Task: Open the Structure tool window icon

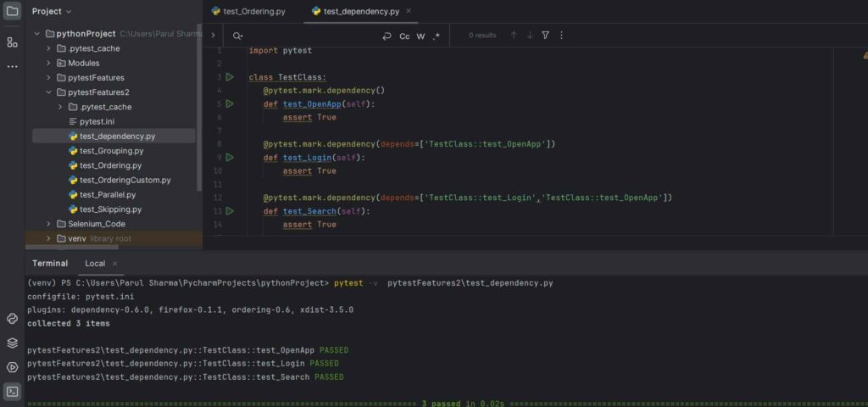Action: pyautogui.click(x=12, y=42)
